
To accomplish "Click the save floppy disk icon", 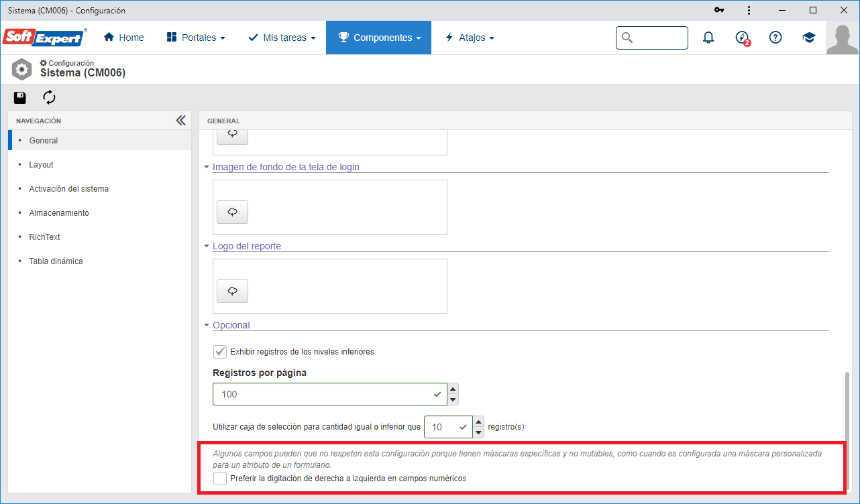I will pos(20,98).
